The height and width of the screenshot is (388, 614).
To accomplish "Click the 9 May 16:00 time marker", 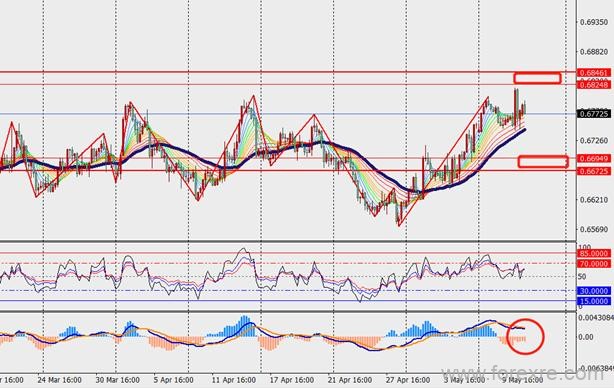I will [523, 380].
